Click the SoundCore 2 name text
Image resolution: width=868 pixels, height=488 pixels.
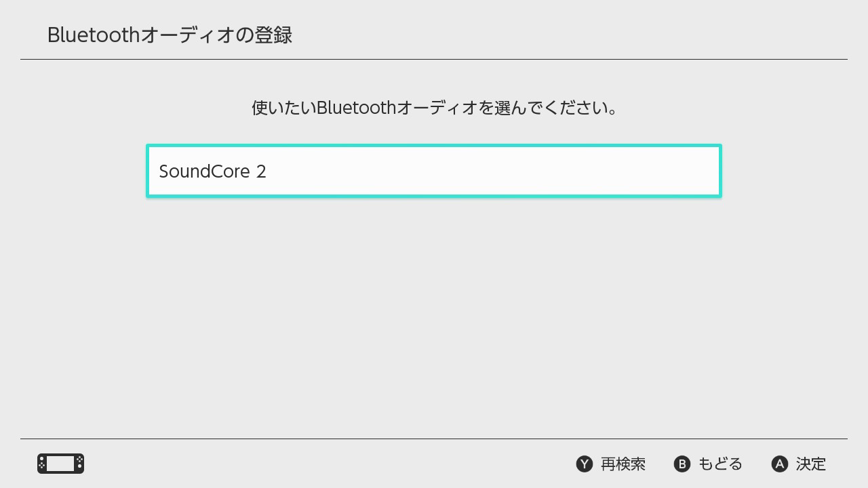(212, 171)
